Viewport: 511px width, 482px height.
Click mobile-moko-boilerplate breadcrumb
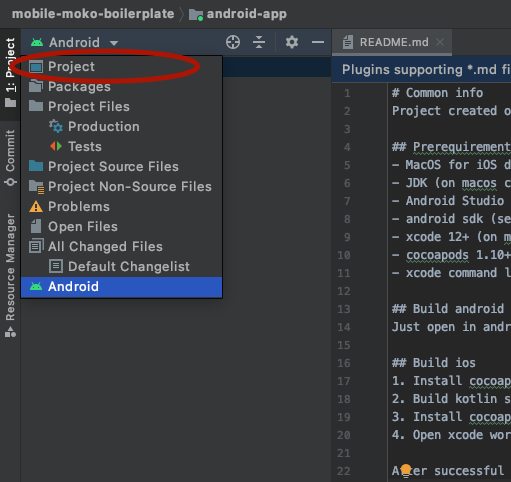(x=93, y=14)
